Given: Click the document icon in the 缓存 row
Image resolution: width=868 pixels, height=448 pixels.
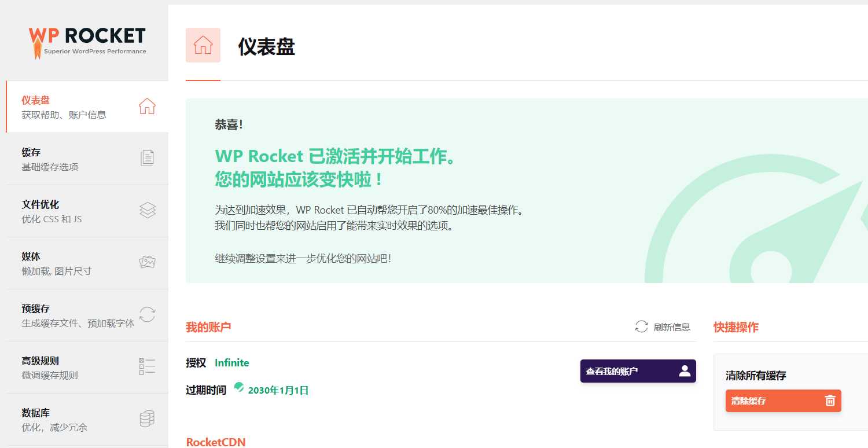Looking at the screenshot, I should pyautogui.click(x=148, y=158).
